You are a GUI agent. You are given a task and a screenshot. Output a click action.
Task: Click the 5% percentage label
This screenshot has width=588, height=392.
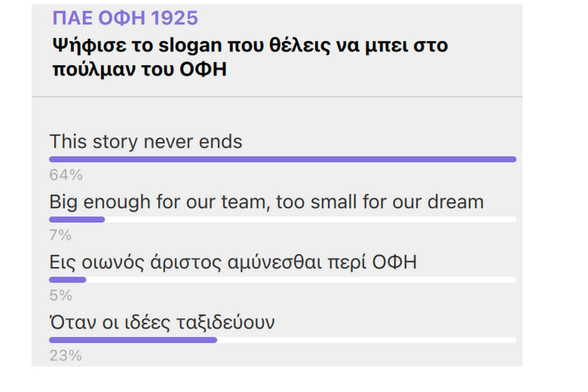click(60, 296)
